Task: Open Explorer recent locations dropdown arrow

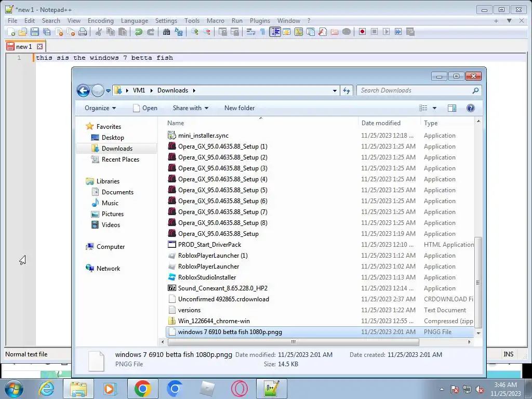Action: coord(108,90)
